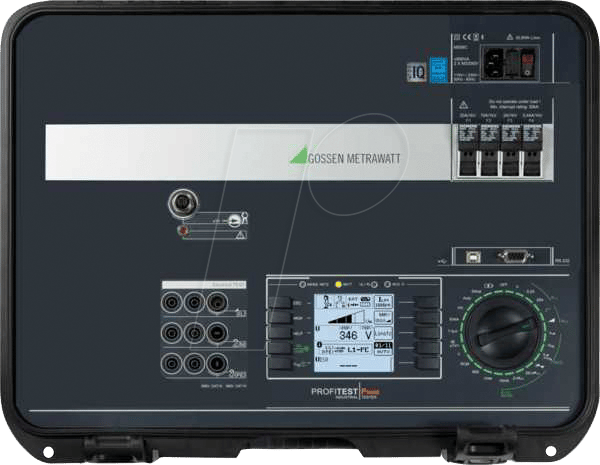
Task: Click the round multi-pin probe connector
Action: pyautogui.click(x=183, y=203)
